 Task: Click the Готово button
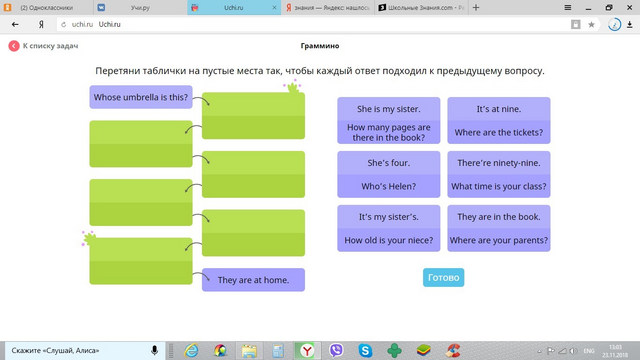tap(443, 278)
